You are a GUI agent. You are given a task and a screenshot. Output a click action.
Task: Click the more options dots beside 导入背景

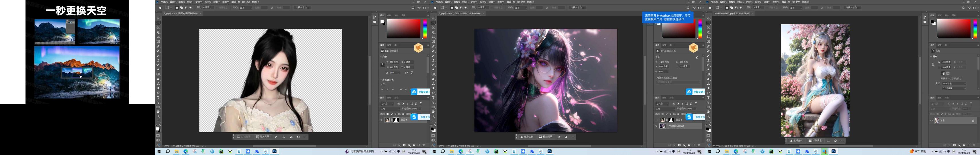pyautogui.click(x=305, y=137)
